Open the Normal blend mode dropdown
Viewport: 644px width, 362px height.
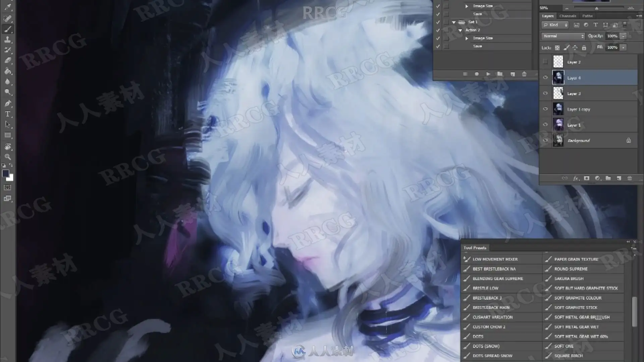563,36
